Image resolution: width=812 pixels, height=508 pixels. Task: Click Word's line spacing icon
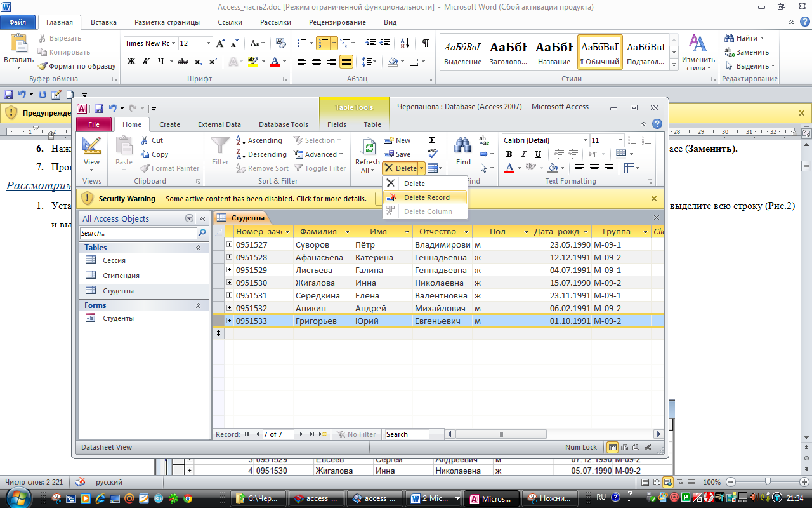[367, 62]
